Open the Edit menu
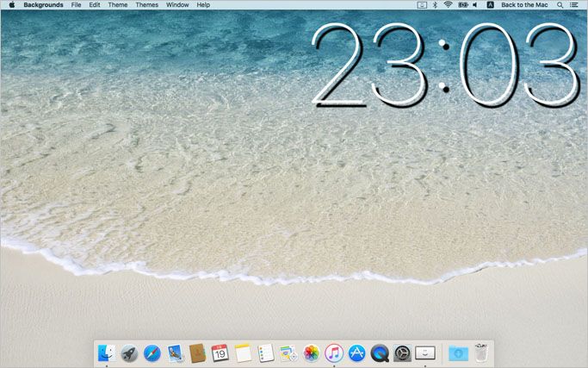The height and width of the screenshot is (368, 588). tap(95, 5)
